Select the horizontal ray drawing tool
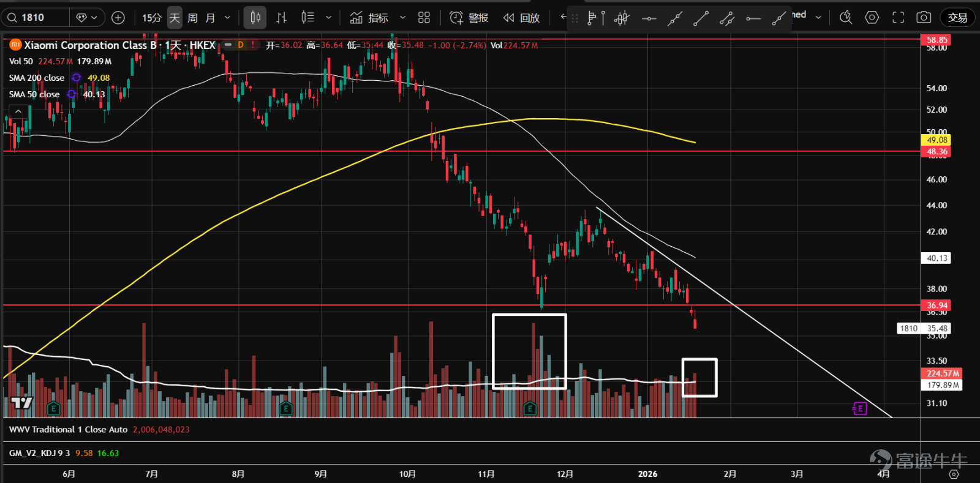Image resolution: width=980 pixels, height=483 pixels. click(753, 19)
